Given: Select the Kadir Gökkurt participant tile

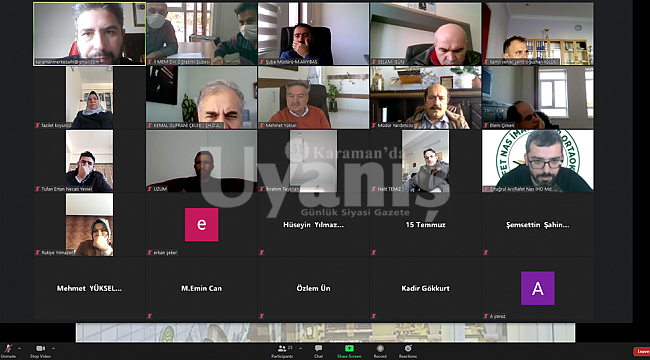Looking at the screenshot, I should 425,288.
